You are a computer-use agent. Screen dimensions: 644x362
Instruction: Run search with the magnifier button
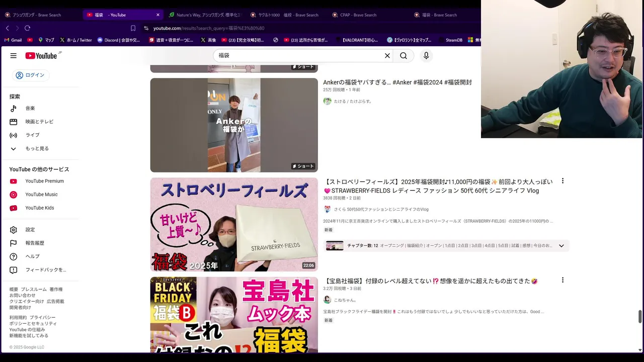[x=404, y=56]
